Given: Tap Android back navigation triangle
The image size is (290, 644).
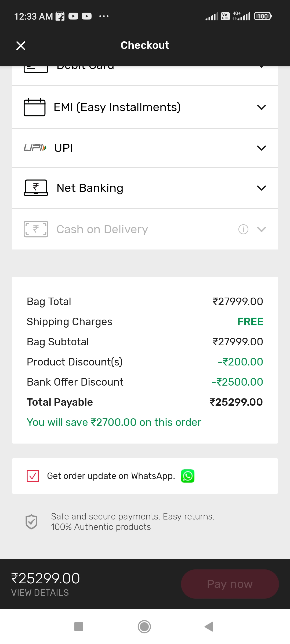Looking at the screenshot, I should 209,627.
